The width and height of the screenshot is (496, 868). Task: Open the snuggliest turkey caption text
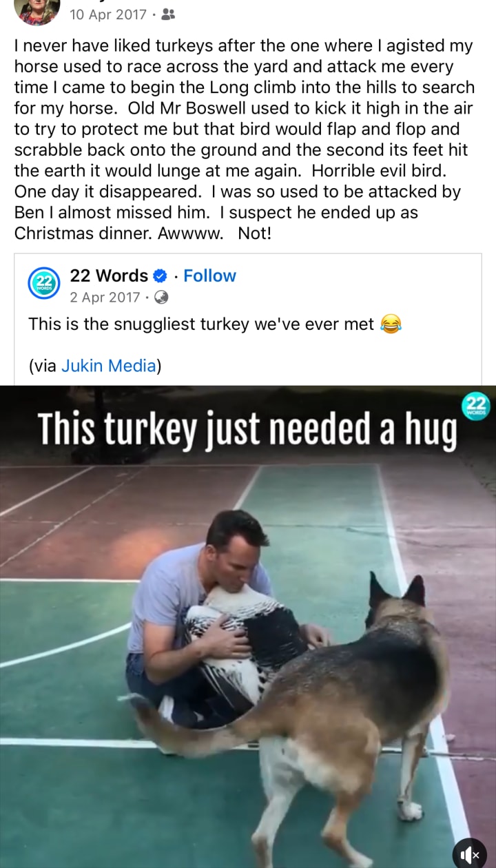201,324
